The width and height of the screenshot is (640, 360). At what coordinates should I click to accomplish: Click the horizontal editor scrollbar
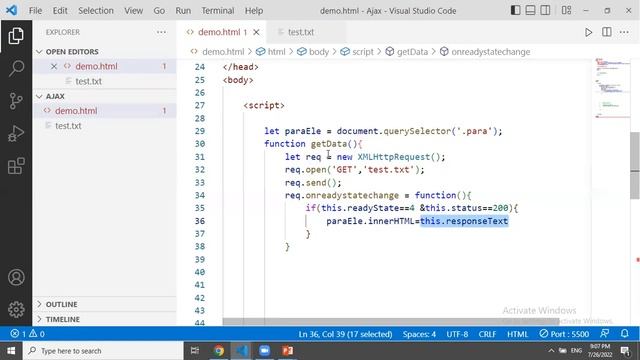tap(391, 322)
